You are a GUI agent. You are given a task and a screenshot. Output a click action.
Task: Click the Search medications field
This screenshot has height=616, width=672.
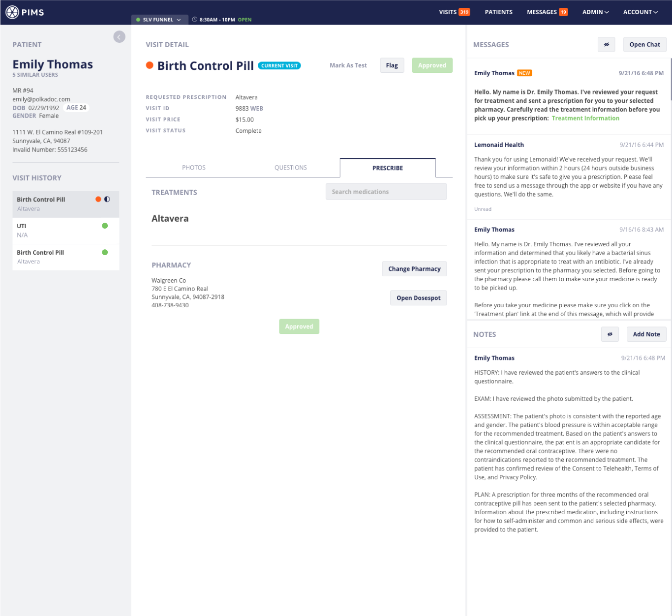[x=386, y=192]
